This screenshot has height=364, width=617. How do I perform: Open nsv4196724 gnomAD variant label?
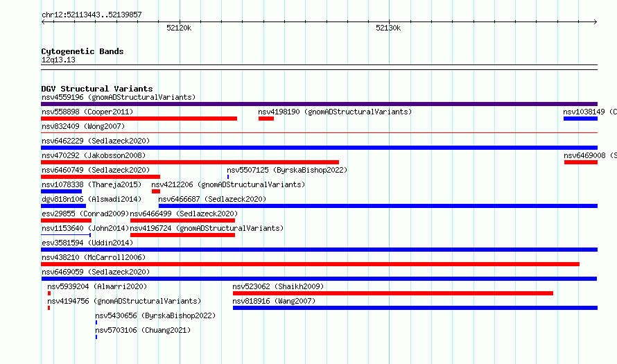click(x=207, y=228)
